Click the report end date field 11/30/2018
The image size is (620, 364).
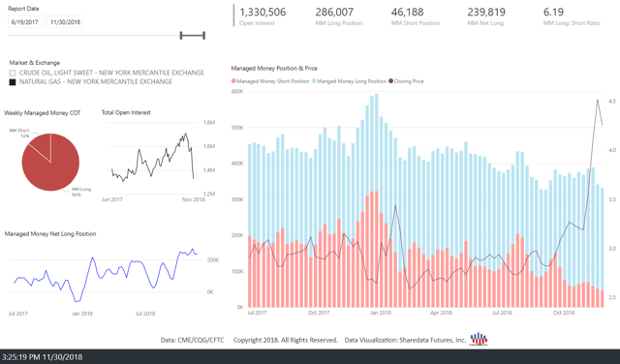click(65, 22)
